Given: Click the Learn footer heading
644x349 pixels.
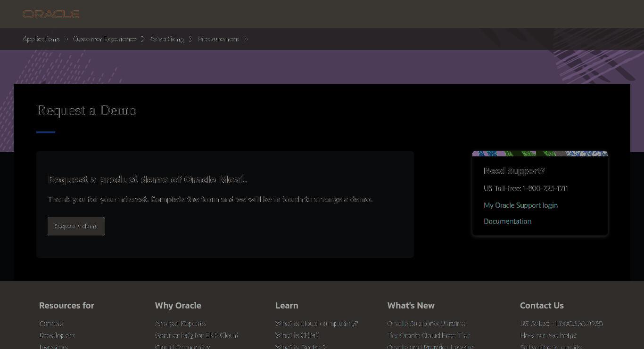Looking at the screenshot, I should (287, 306).
